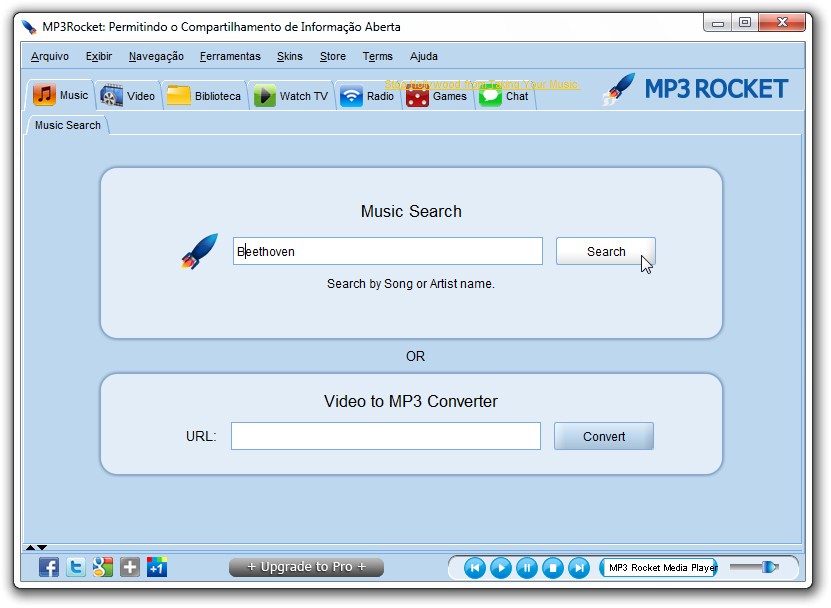This screenshot has height=608, width=831.
Task: Click the gray plus share icon
Action: tap(130, 567)
